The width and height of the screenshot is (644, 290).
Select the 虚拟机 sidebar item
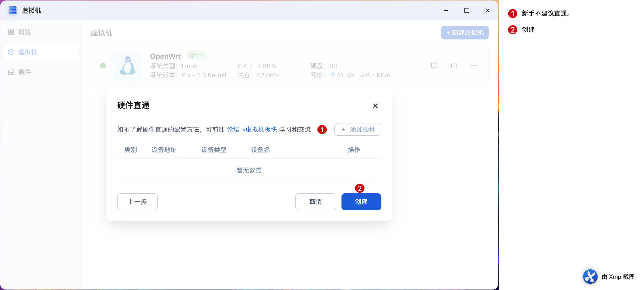(27, 52)
